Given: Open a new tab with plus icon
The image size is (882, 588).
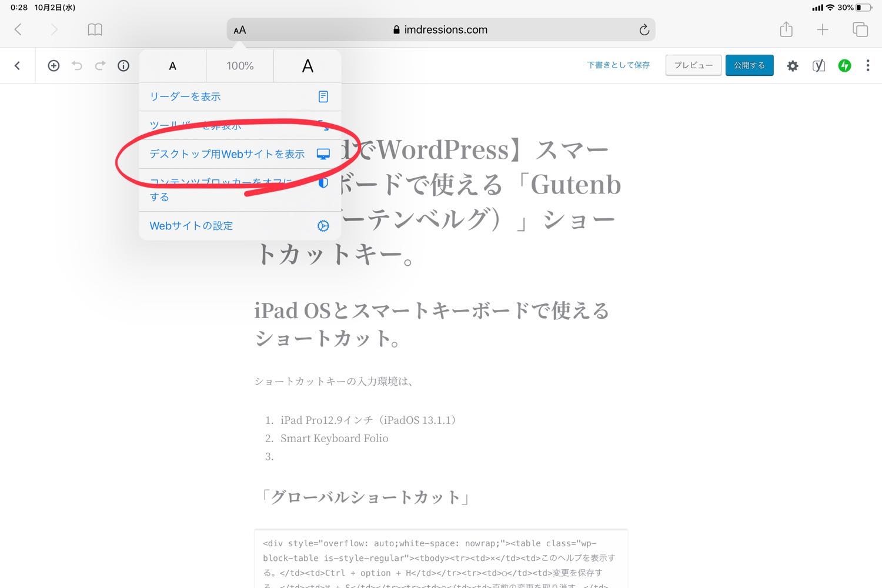Looking at the screenshot, I should point(823,29).
